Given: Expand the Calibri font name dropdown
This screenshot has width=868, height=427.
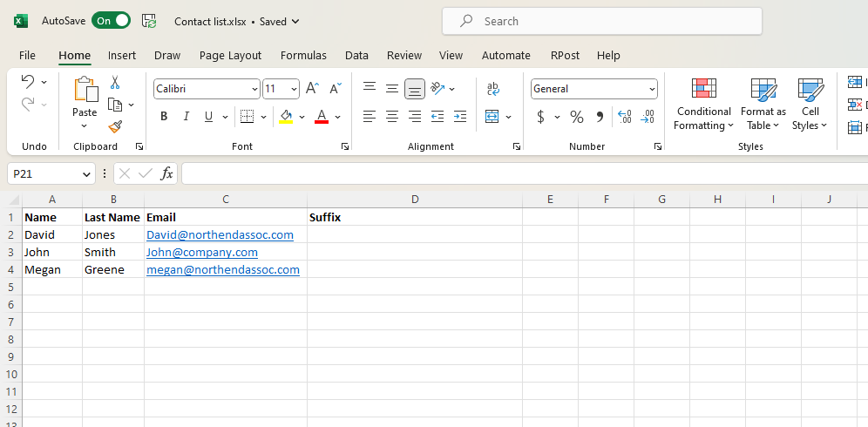Looking at the screenshot, I should tap(254, 89).
